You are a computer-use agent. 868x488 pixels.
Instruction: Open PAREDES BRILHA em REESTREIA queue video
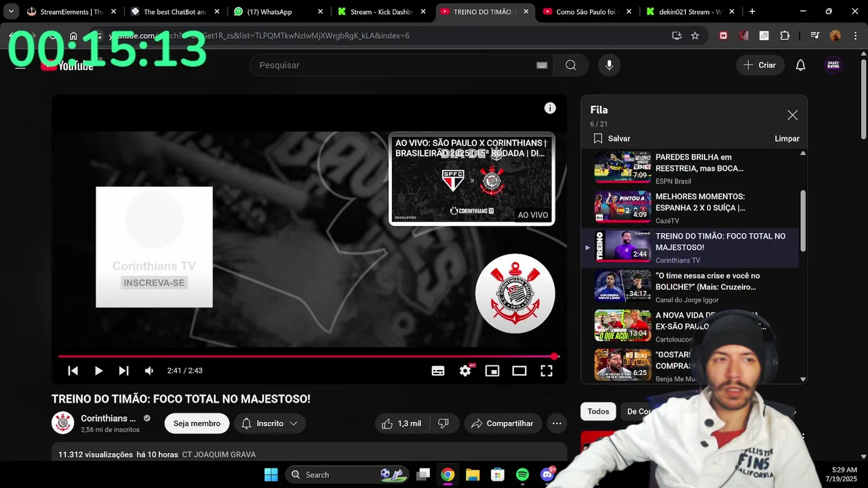690,168
